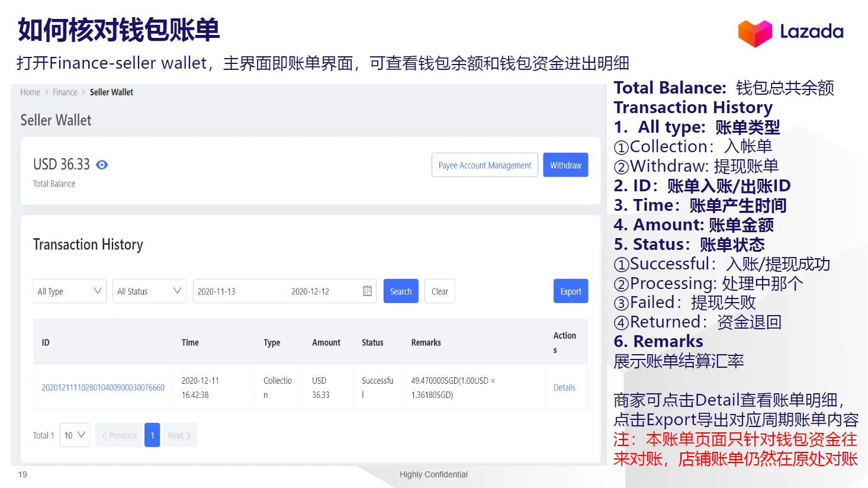Click the Search button
Viewport: 868px width, 488px height.
(400, 291)
